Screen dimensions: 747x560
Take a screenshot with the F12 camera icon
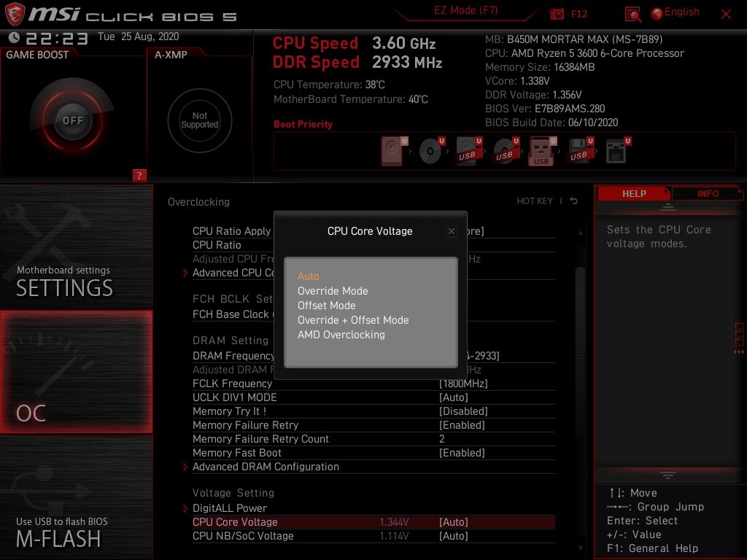click(x=557, y=14)
